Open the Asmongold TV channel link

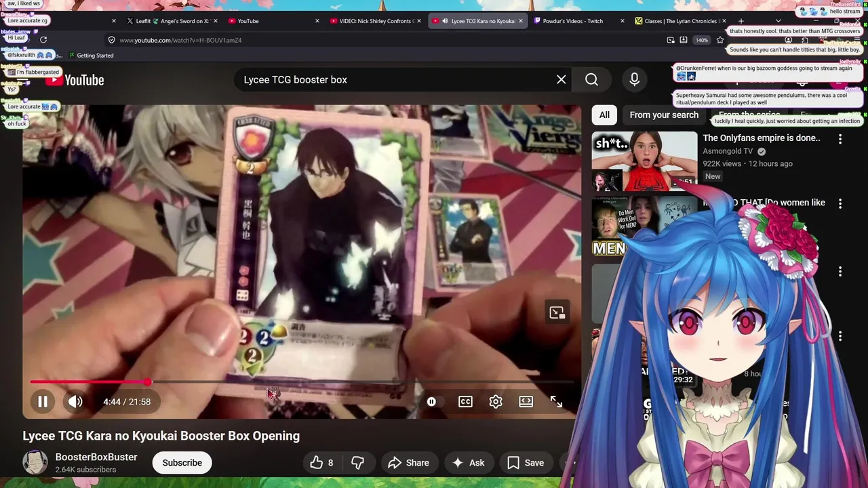click(728, 151)
